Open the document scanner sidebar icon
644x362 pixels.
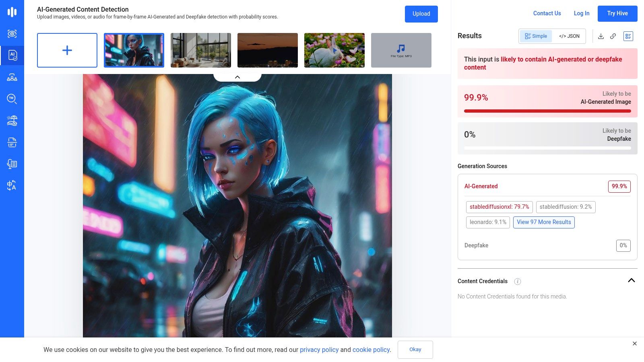pyautogui.click(x=12, y=142)
